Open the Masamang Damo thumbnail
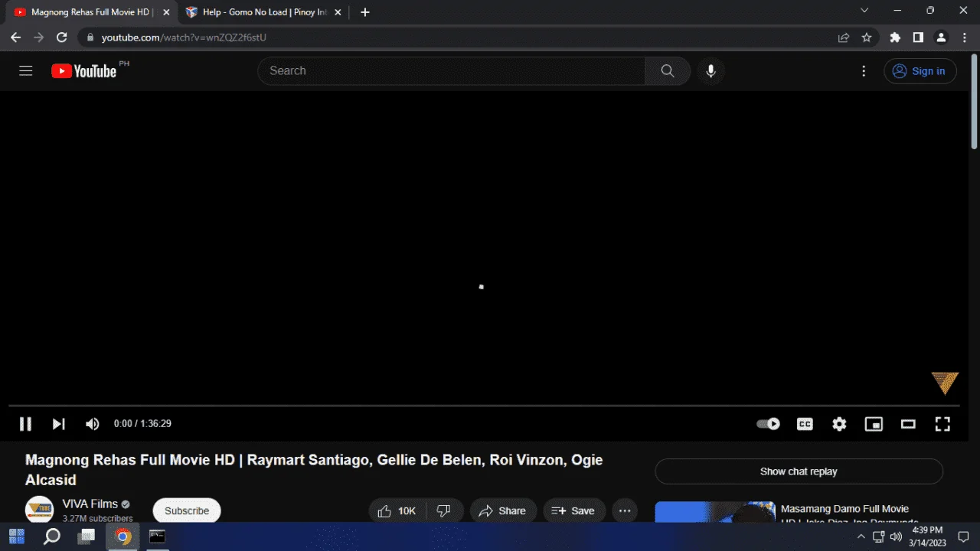The width and height of the screenshot is (980, 551). [x=715, y=512]
